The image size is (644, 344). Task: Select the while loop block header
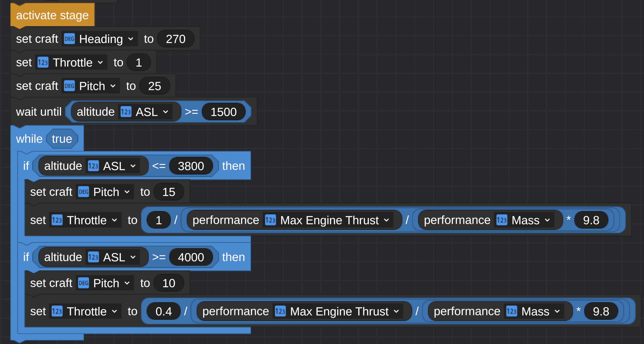(x=29, y=139)
